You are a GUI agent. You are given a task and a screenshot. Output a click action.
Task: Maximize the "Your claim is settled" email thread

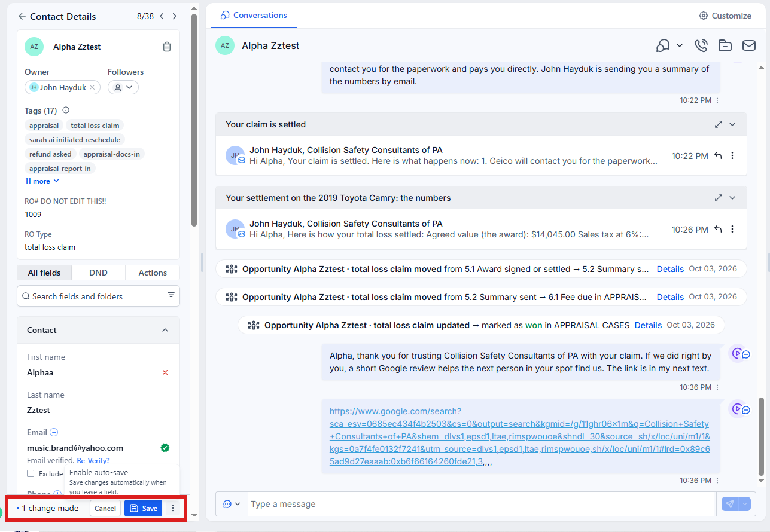(x=719, y=124)
